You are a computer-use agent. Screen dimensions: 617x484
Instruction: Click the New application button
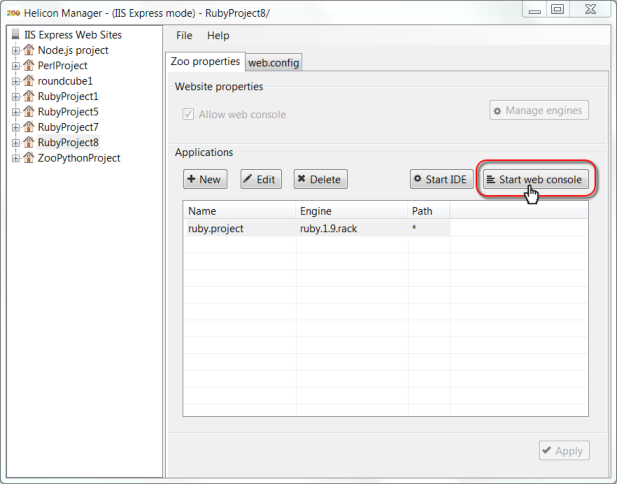click(205, 179)
